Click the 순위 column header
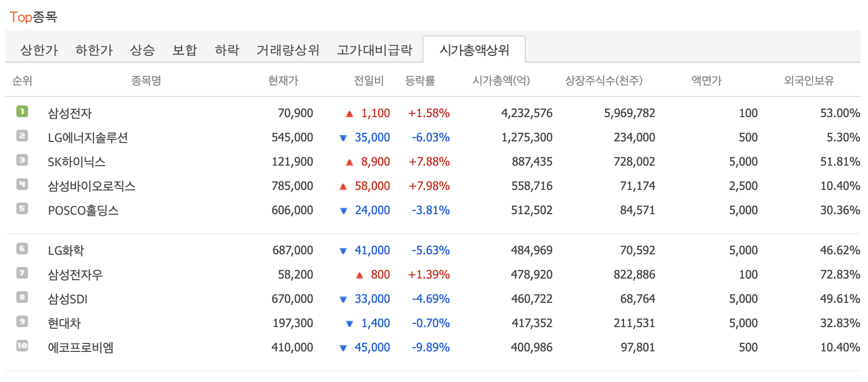Viewport: 868px width, 382px height. click(22, 81)
